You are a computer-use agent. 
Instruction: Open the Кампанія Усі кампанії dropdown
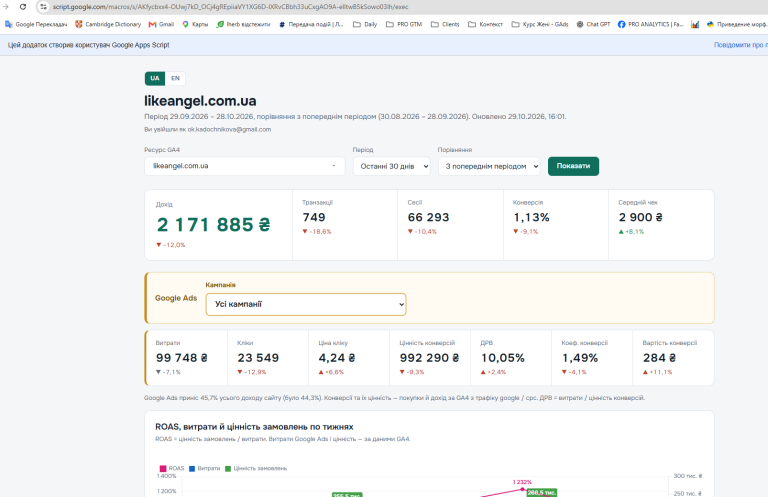pos(306,304)
